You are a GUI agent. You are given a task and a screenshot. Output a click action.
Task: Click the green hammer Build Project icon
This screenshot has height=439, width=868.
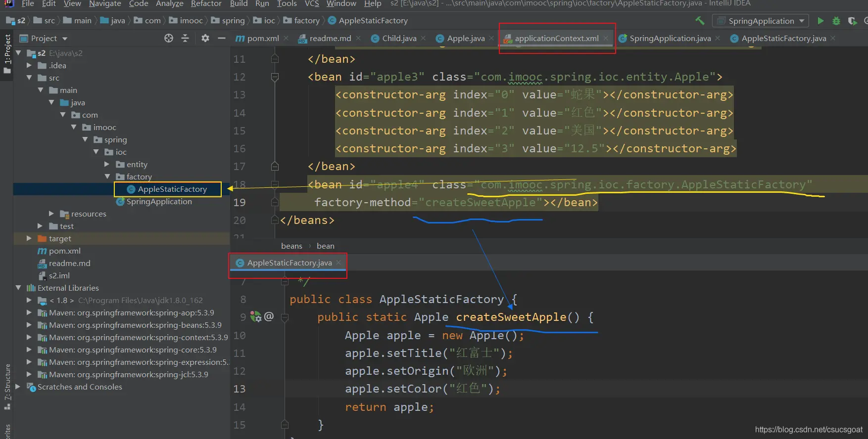pyautogui.click(x=700, y=21)
